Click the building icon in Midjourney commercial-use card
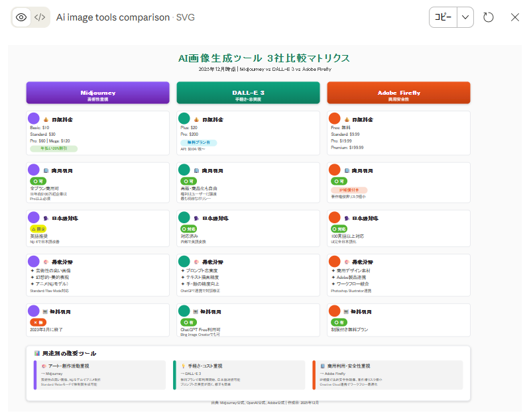Image resolution: width=529 pixels, height=420 pixels. [46, 171]
